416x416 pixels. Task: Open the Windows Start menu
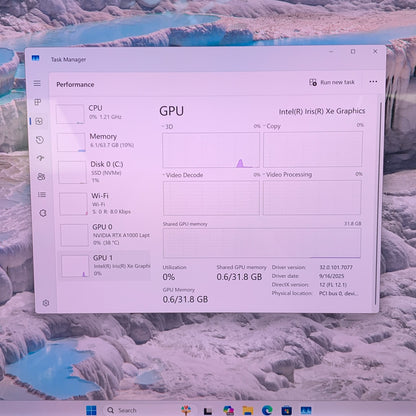91,410
